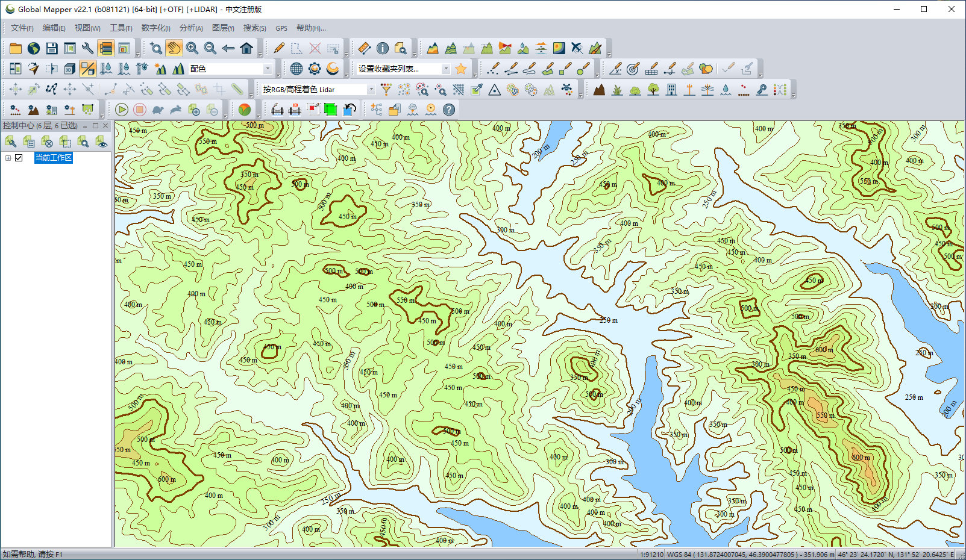
Task: Click the help question mark icon
Action: pos(449,110)
